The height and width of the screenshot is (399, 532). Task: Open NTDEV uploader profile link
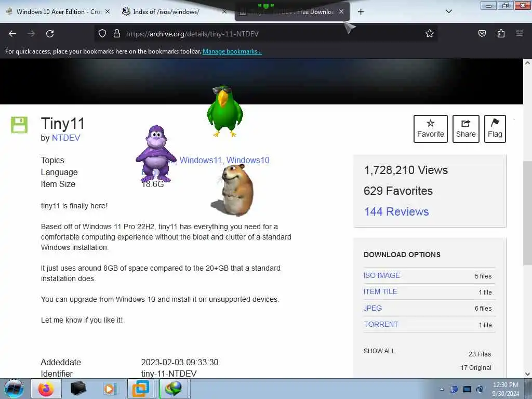coord(66,138)
